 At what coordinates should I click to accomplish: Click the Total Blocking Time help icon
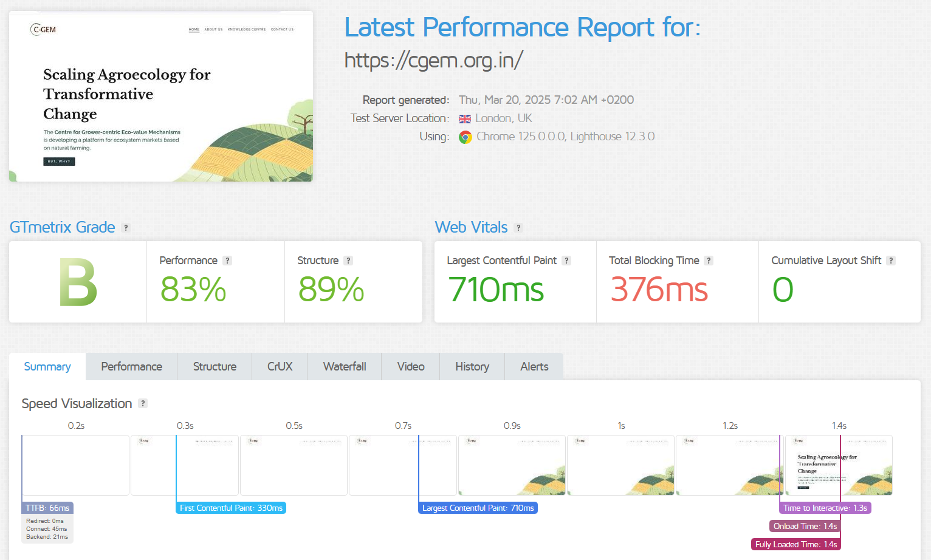[709, 261]
